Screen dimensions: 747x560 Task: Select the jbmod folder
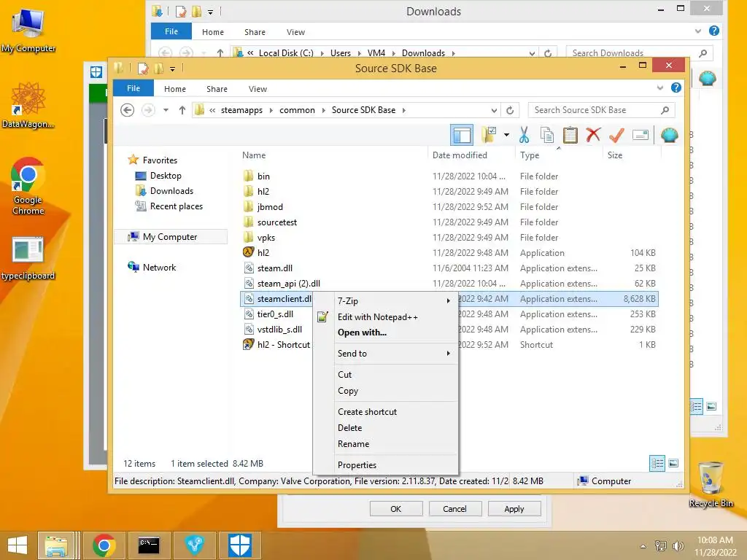(263, 207)
